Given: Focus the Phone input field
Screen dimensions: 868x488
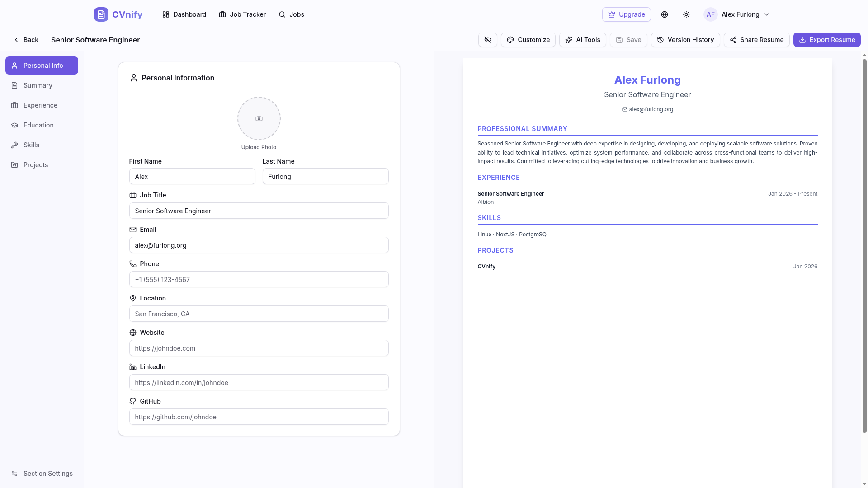Looking at the screenshot, I should tap(259, 279).
